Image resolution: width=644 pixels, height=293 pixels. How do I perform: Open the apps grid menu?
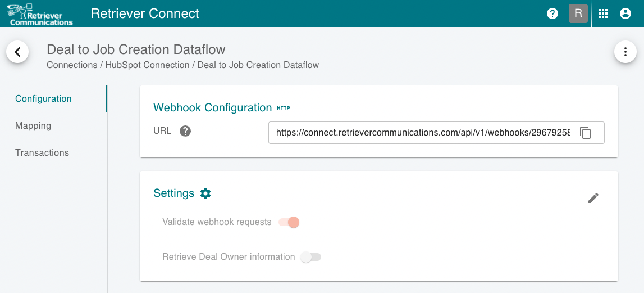pos(602,13)
